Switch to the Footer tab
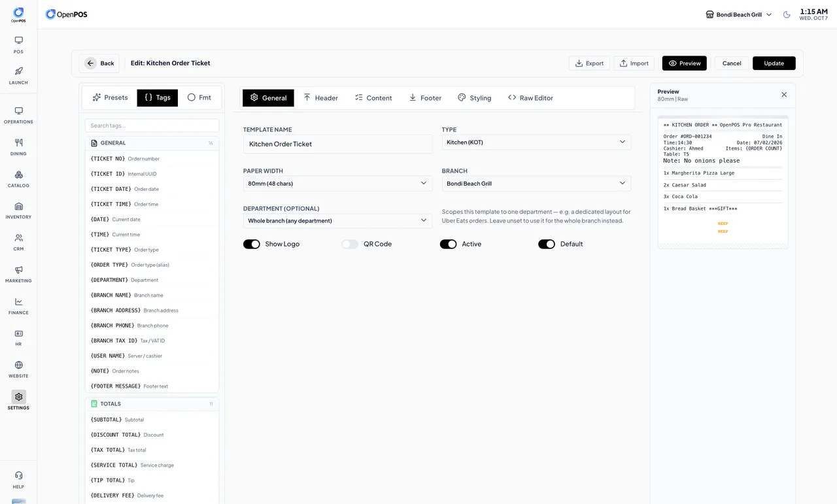Image resolution: width=837 pixels, height=504 pixels. coord(425,98)
